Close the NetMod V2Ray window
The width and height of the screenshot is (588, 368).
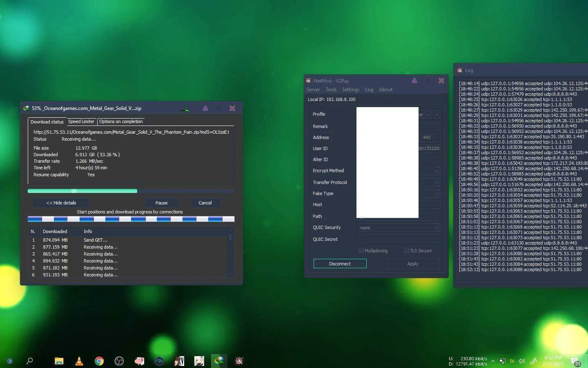point(441,81)
